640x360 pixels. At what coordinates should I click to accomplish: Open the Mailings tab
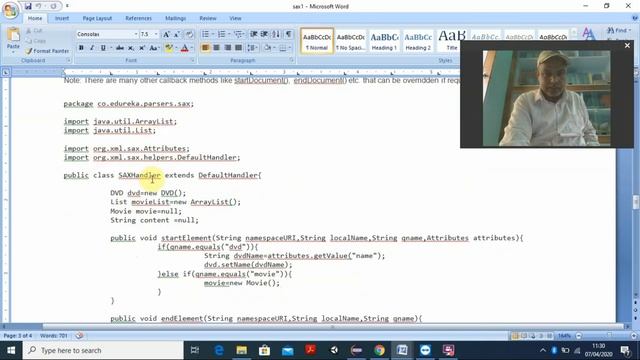(x=176, y=18)
